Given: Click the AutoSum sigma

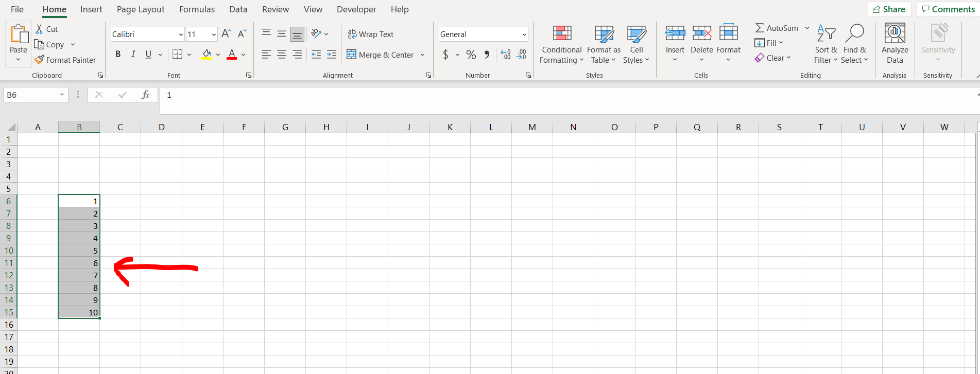Looking at the screenshot, I should (760, 28).
